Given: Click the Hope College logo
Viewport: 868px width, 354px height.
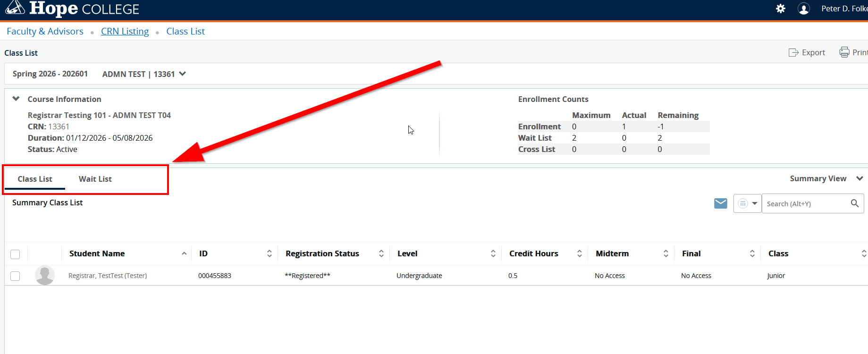Looking at the screenshot, I should [72, 8].
